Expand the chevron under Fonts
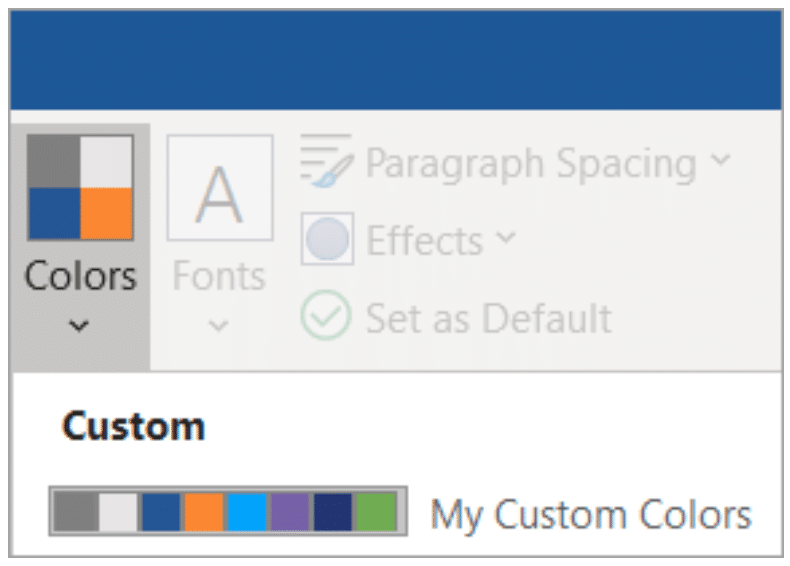790x566 pixels. coord(218,326)
